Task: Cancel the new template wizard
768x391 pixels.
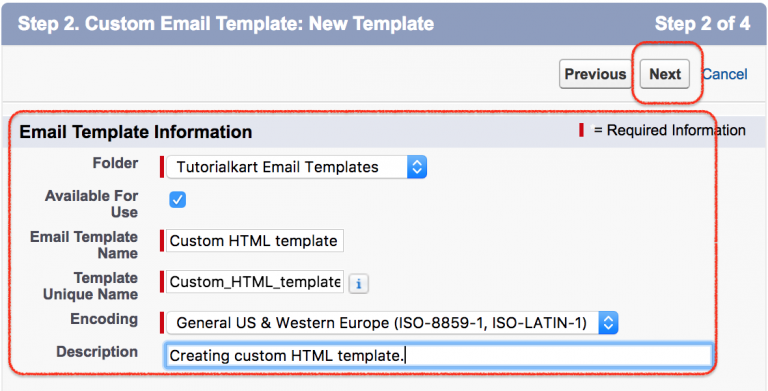Action: 725,74
